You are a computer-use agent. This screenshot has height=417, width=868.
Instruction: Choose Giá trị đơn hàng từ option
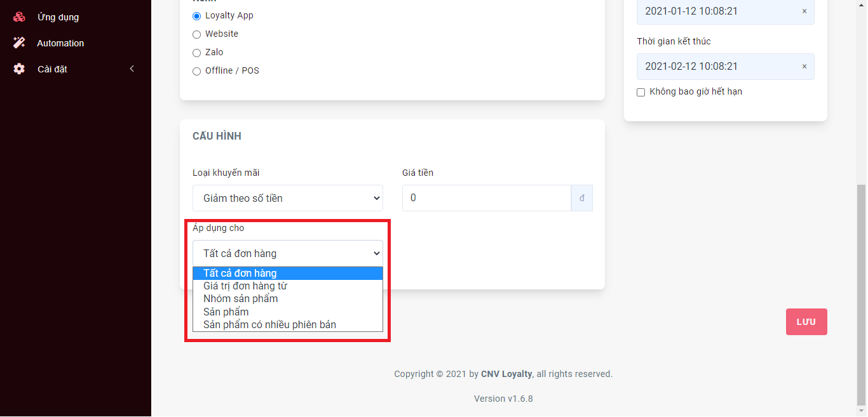[288, 286]
